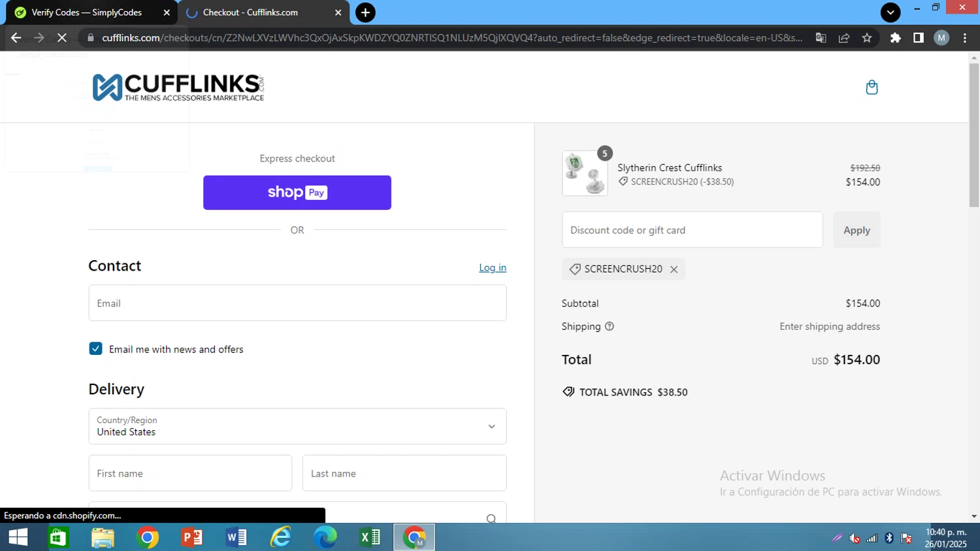The height and width of the screenshot is (551, 980).
Task: Click the translate page icon
Action: (821, 38)
